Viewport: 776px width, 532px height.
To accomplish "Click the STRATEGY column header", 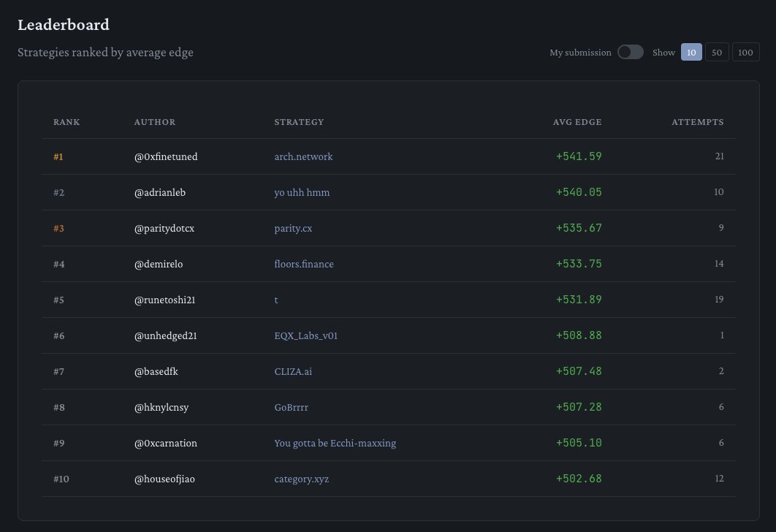I will (299, 122).
